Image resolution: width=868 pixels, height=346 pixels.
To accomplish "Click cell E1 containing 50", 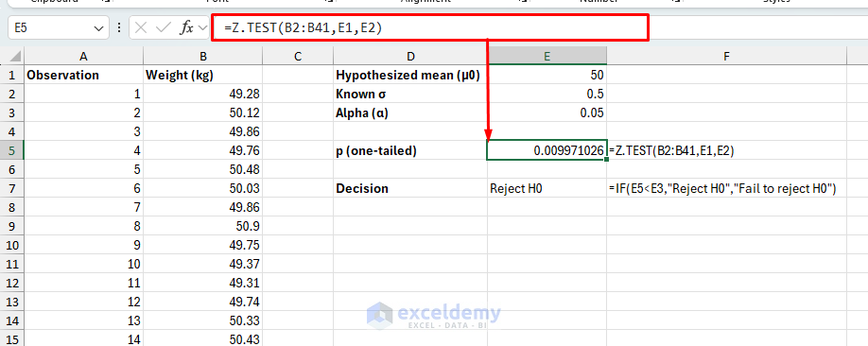I will click(547, 76).
